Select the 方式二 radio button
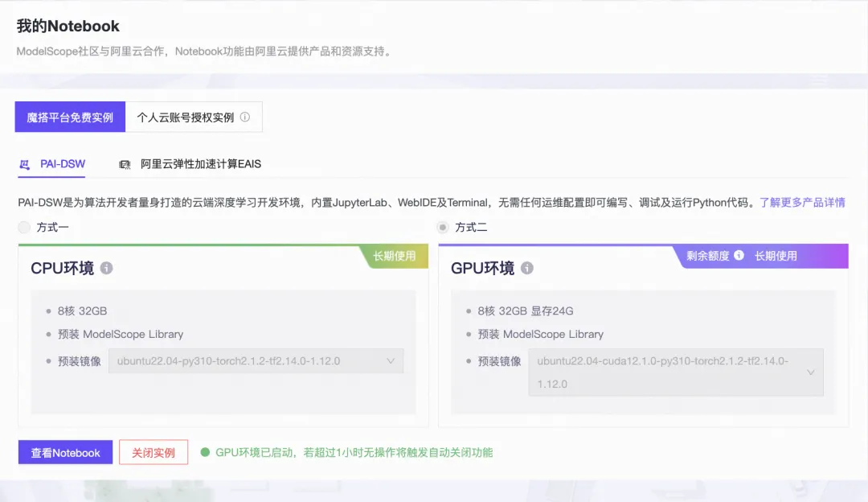Screen dimensions: 868x502 click(x=442, y=226)
